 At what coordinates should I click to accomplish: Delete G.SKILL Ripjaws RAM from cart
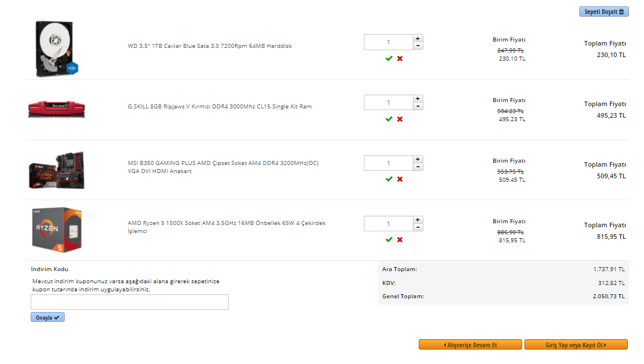tap(400, 119)
